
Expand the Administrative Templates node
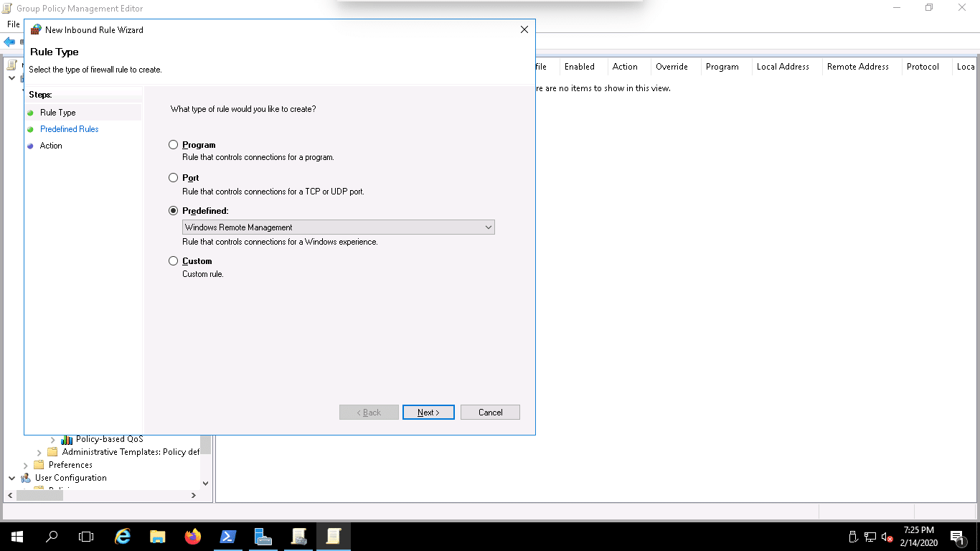click(39, 453)
